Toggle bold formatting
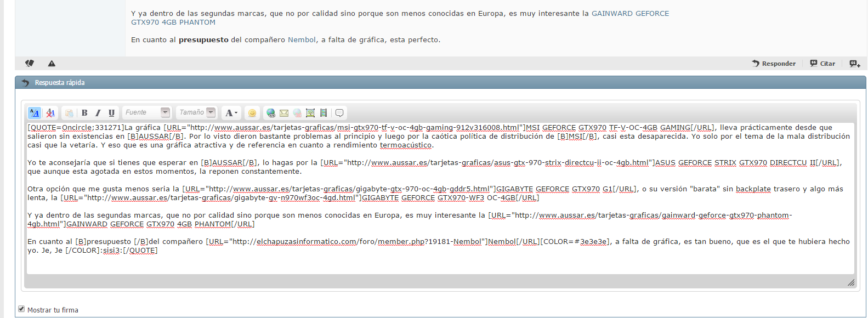The image size is (868, 318). coord(84,113)
